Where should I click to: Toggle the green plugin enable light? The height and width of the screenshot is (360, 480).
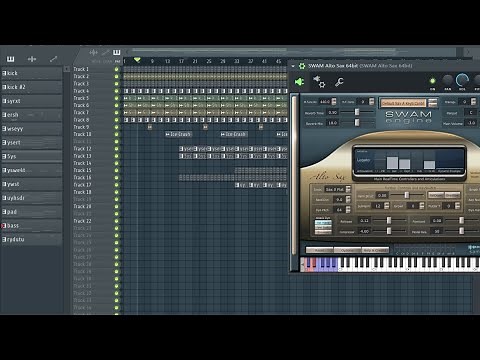pos(432,81)
